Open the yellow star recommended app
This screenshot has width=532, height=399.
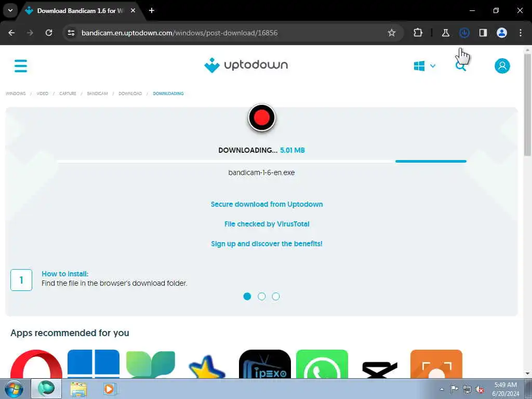[208, 366]
